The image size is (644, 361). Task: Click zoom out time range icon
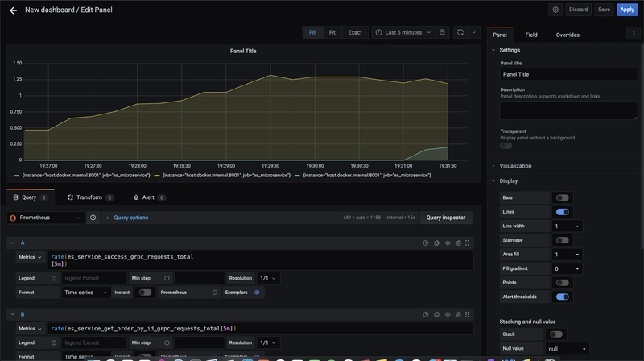point(442,32)
